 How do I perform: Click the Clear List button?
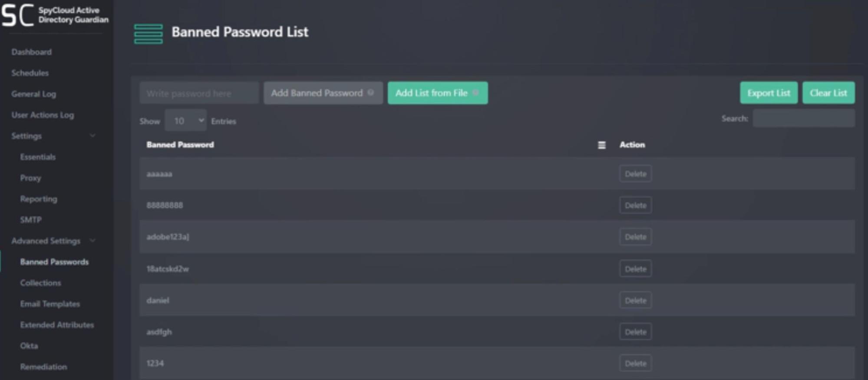click(x=828, y=93)
